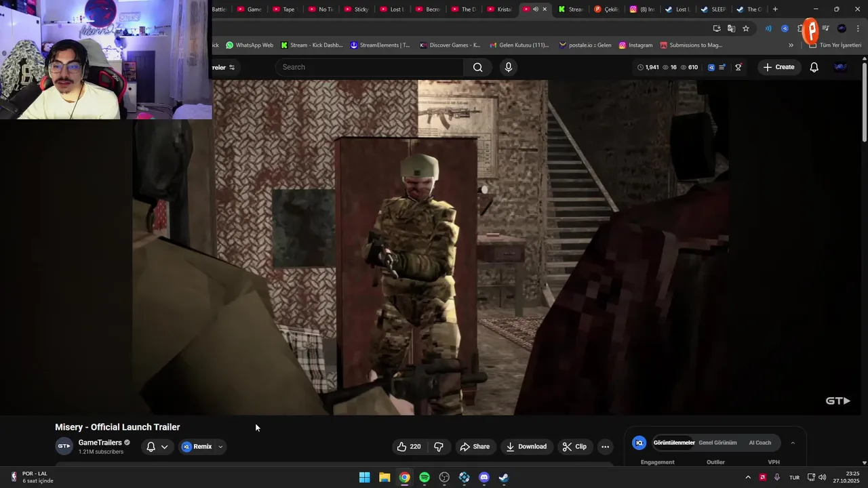Screen dimensions: 868x488
Task: Click the Share button
Action: click(x=475, y=447)
